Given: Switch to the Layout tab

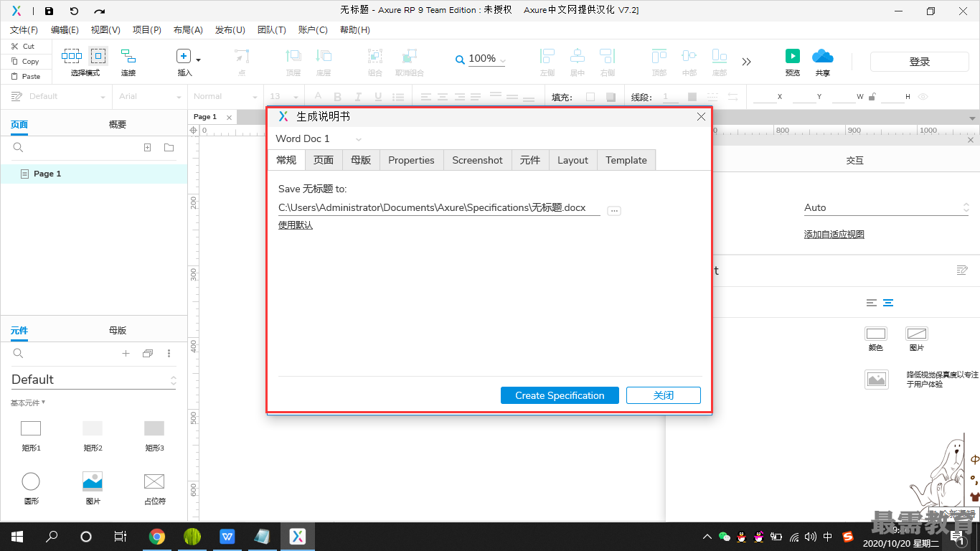Looking at the screenshot, I should click(573, 160).
